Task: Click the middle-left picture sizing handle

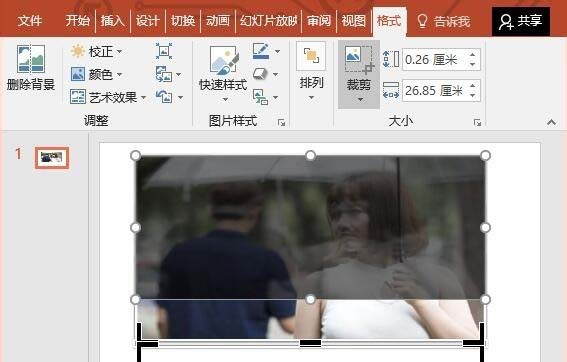Action: 136,227
